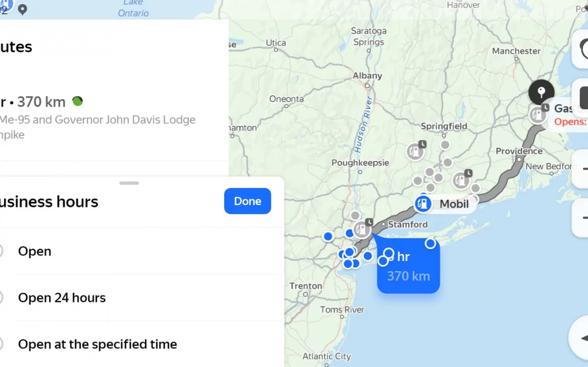Viewport: 588px width, 367px height.
Task: Choose the "Open 24 hours" option
Action: [x=62, y=298]
